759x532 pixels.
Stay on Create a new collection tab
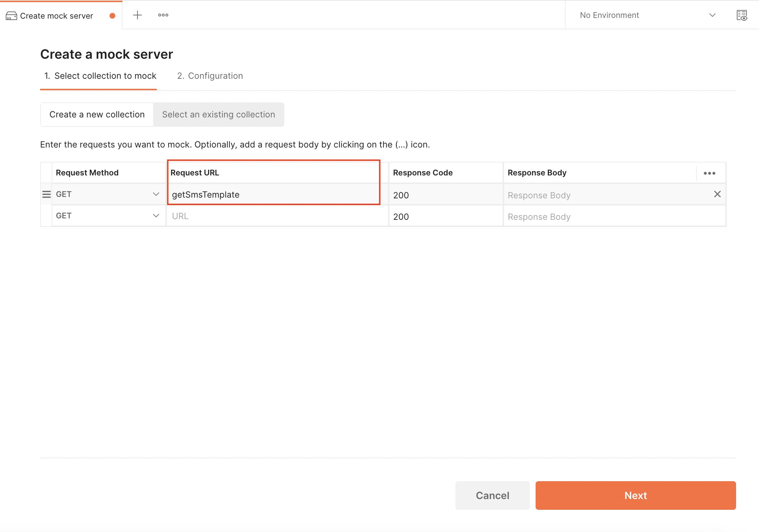[x=97, y=114]
